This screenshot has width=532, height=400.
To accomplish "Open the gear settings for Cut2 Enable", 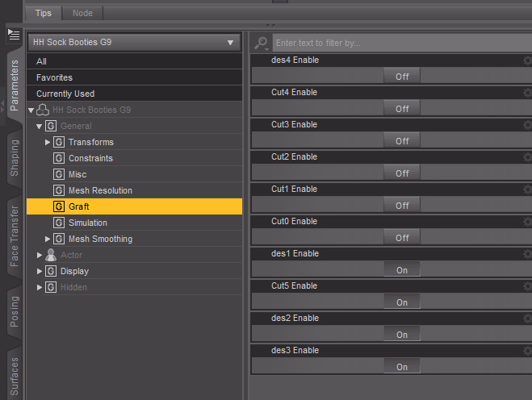I will pyautogui.click(x=527, y=157).
